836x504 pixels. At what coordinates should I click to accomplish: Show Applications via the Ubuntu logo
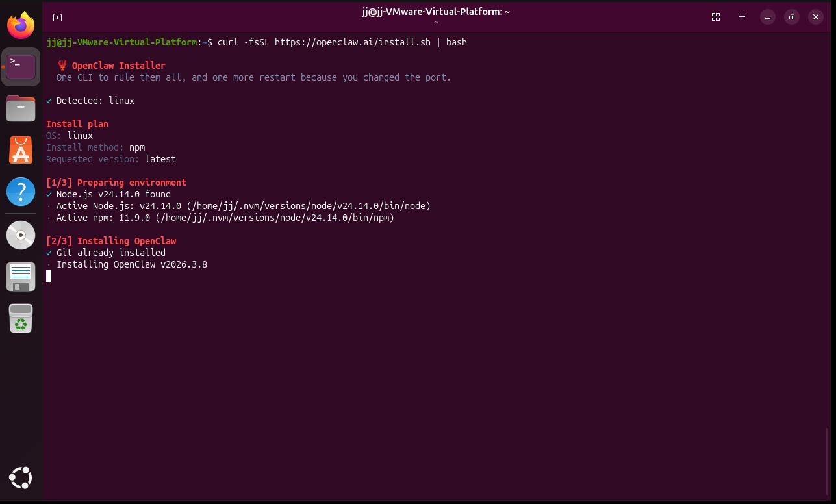click(x=21, y=478)
